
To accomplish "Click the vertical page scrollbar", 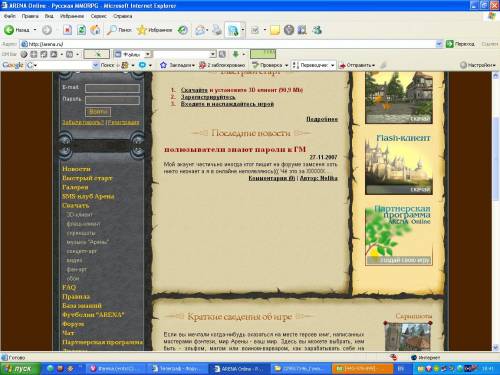I will point(496,211).
